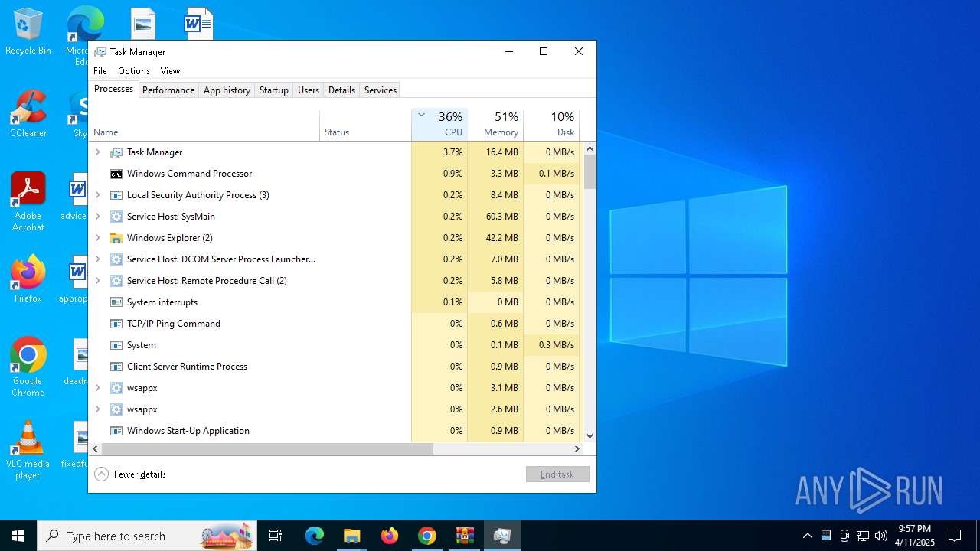980x551 pixels.
Task: Click the System interrupts process icon
Action: 116,302
